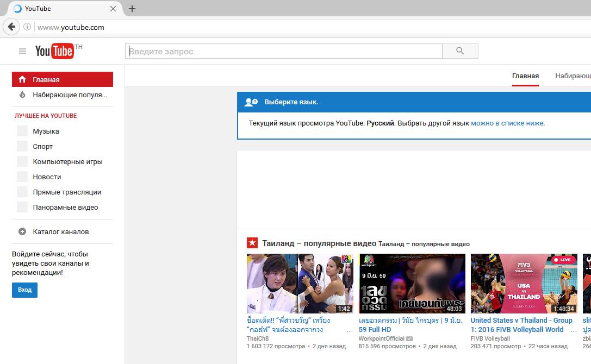Open the site info icon in address bar

tap(27, 27)
